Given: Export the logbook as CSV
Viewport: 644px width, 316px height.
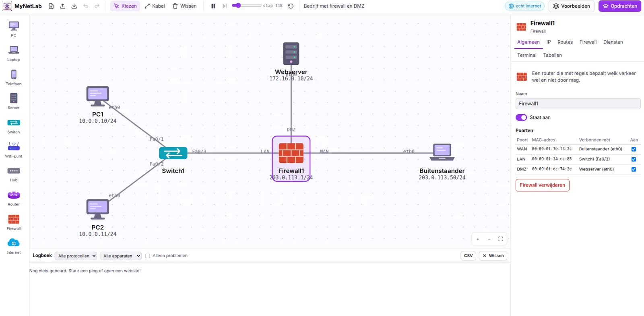Looking at the screenshot, I should [469, 256].
